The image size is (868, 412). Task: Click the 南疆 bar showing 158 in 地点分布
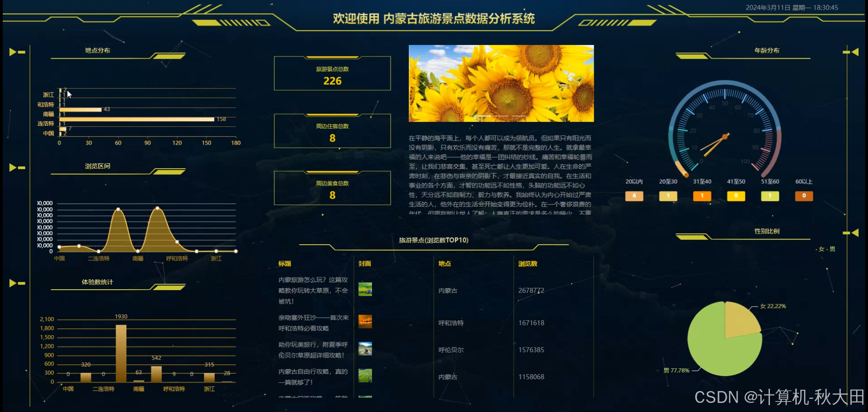(x=136, y=119)
